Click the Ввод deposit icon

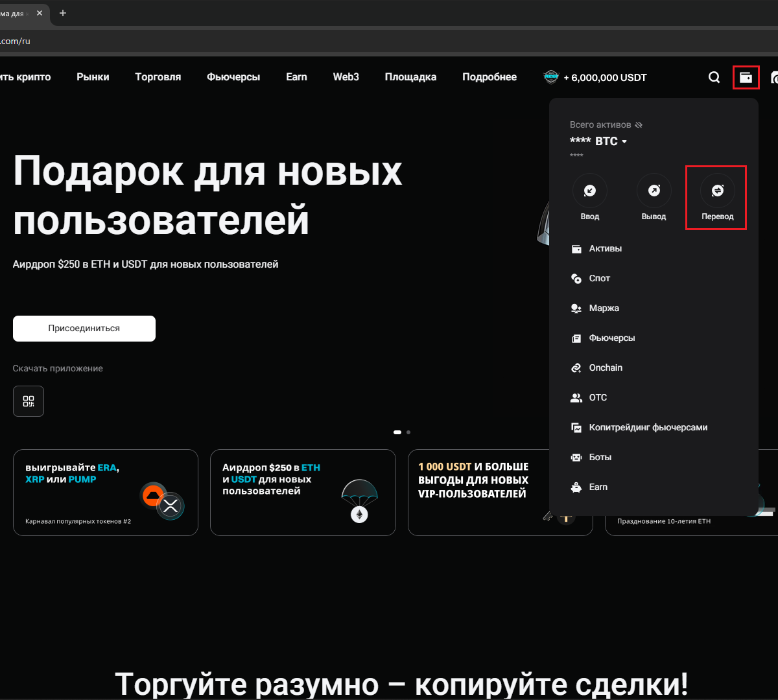click(x=589, y=191)
